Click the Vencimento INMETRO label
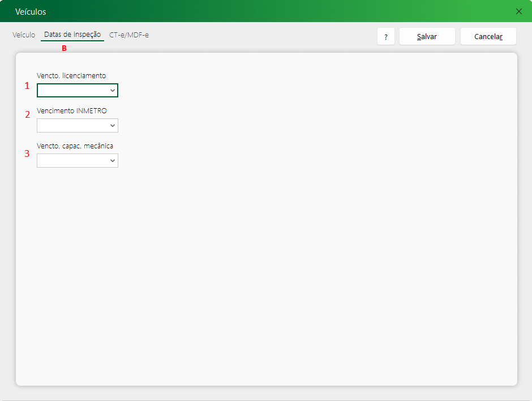This screenshot has height=401, width=532. (x=71, y=110)
